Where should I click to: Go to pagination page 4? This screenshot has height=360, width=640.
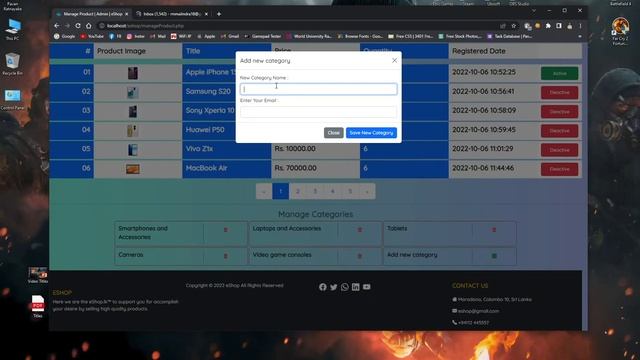pyautogui.click(x=333, y=191)
